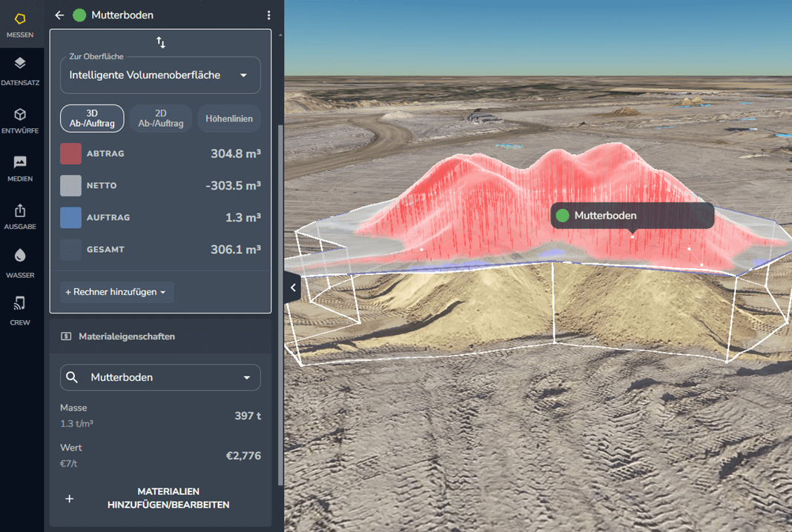Open the Messen measurement section

point(20,24)
